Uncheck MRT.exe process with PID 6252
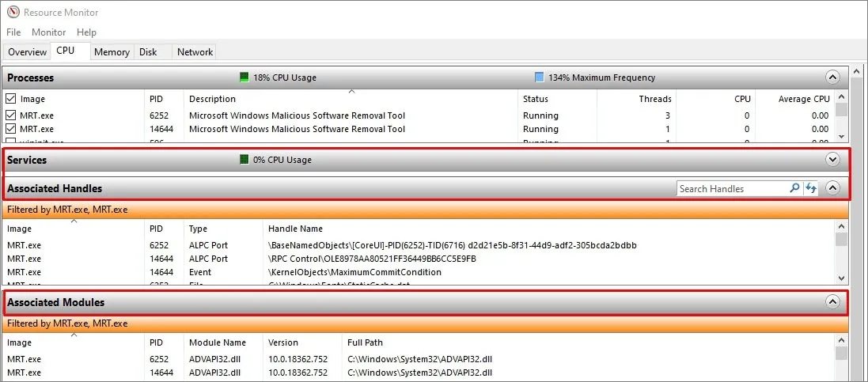 click(x=10, y=115)
